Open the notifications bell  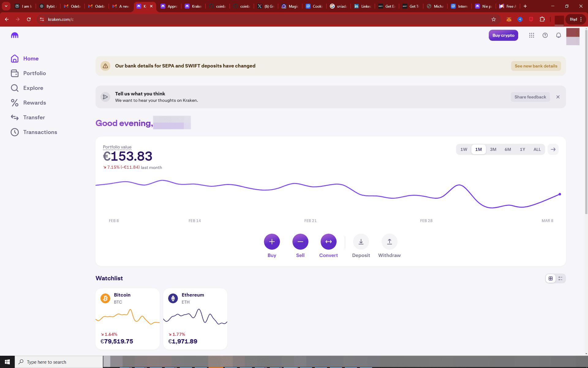pos(559,35)
